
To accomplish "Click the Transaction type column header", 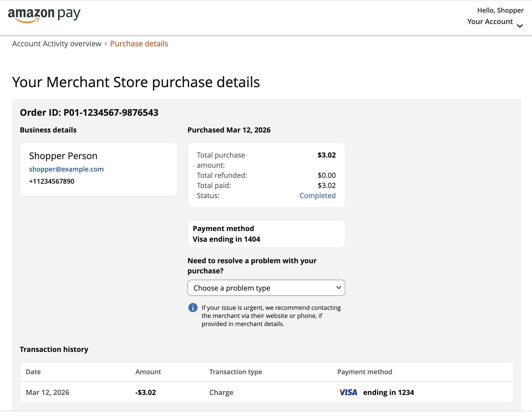I will coord(236,372).
